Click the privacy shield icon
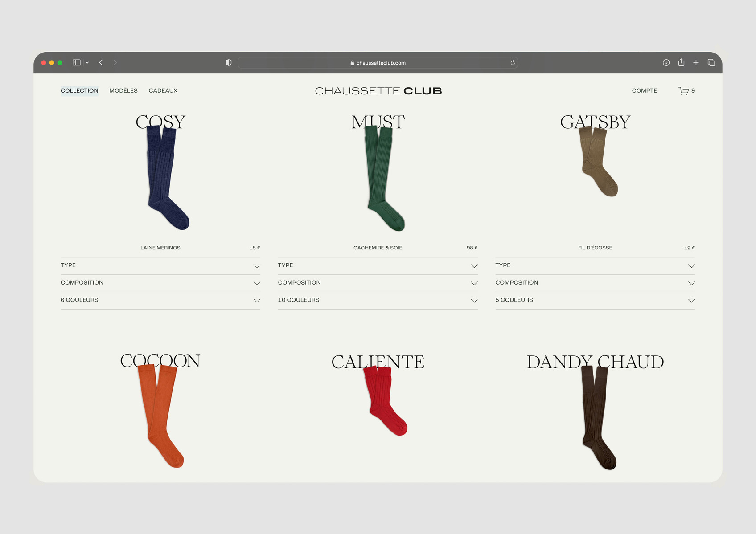The width and height of the screenshot is (756, 534). 229,63
